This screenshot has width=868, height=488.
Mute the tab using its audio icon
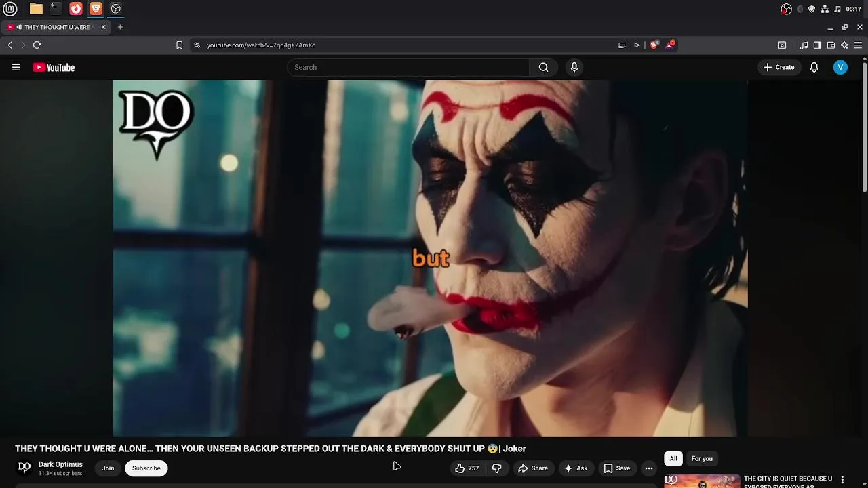point(19,27)
